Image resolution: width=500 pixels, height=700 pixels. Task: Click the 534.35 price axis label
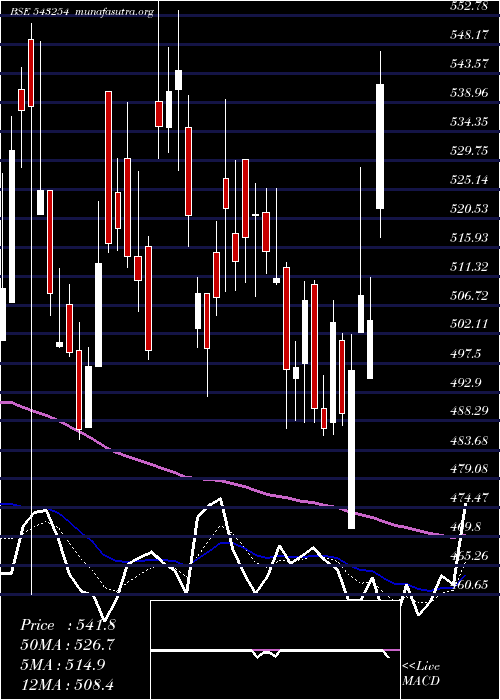(x=469, y=121)
